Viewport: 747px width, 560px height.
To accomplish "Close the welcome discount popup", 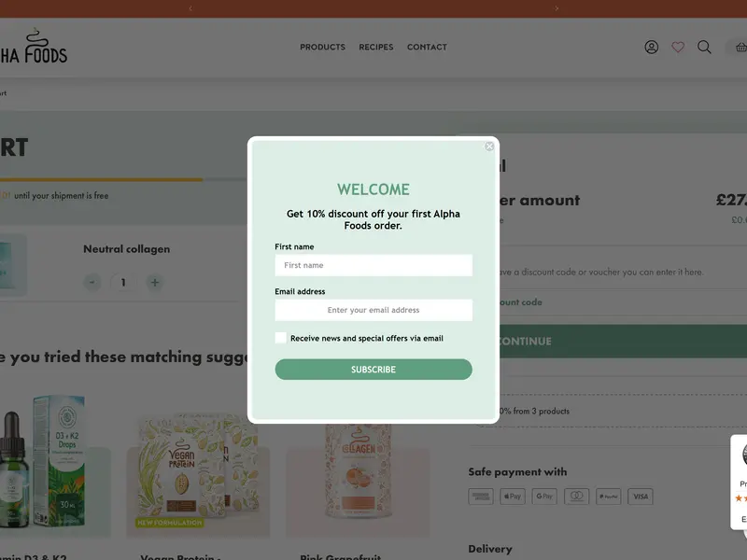I will (x=489, y=147).
